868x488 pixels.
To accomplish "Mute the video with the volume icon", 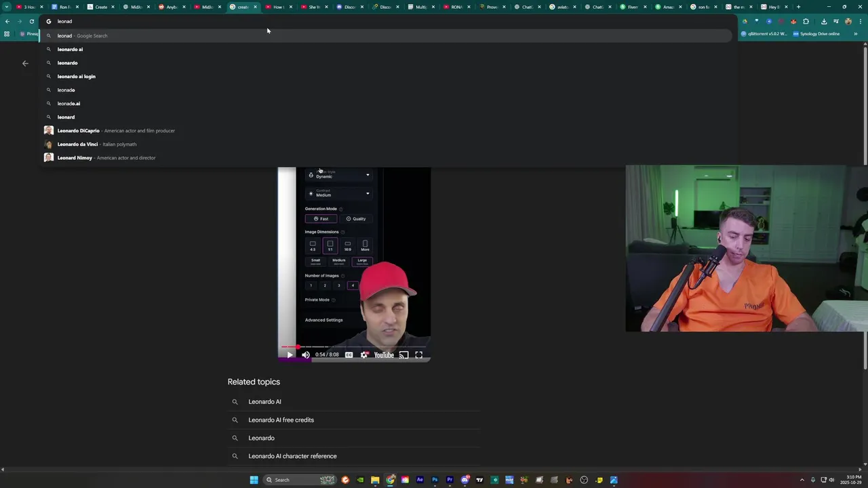I will click(306, 354).
